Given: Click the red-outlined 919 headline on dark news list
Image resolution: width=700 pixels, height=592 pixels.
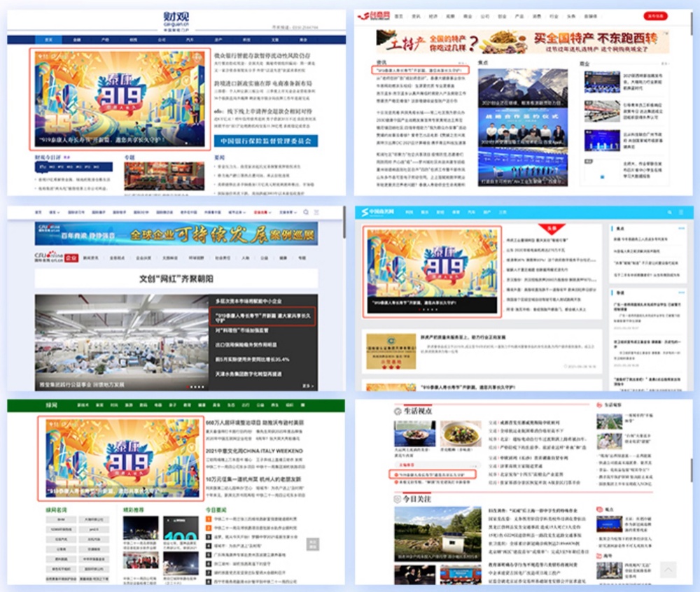Looking at the screenshot, I should [x=262, y=316].
